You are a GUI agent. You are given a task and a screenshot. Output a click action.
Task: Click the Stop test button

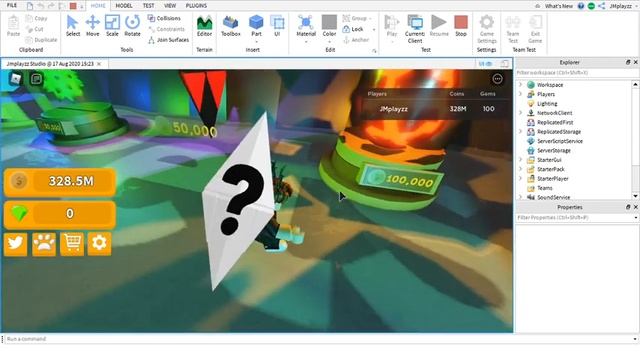pyautogui.click(x=461, y=26)
